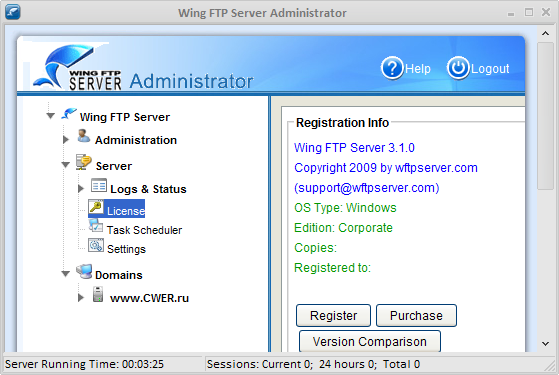
Task: Expand the Administration tree node
Action: [66, 140]
